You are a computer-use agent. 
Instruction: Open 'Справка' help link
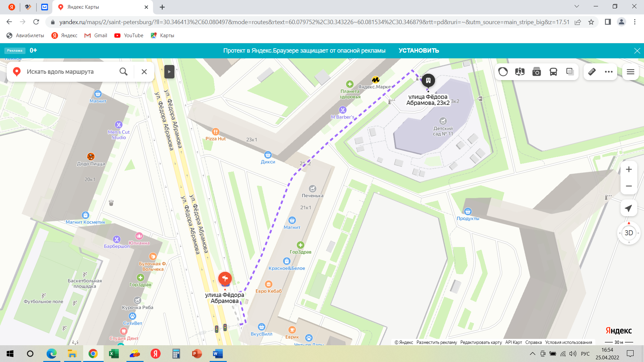pos(533,342)
